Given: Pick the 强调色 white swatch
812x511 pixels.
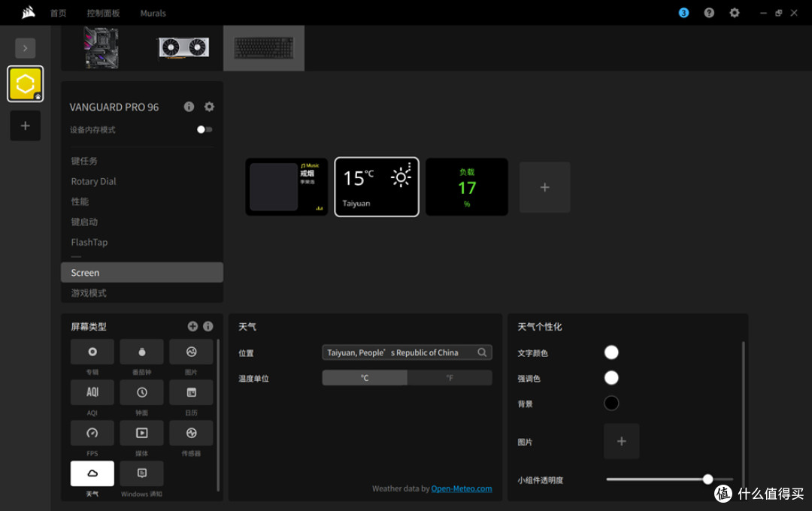Looking at the screenshot, I should coord(611,378).
